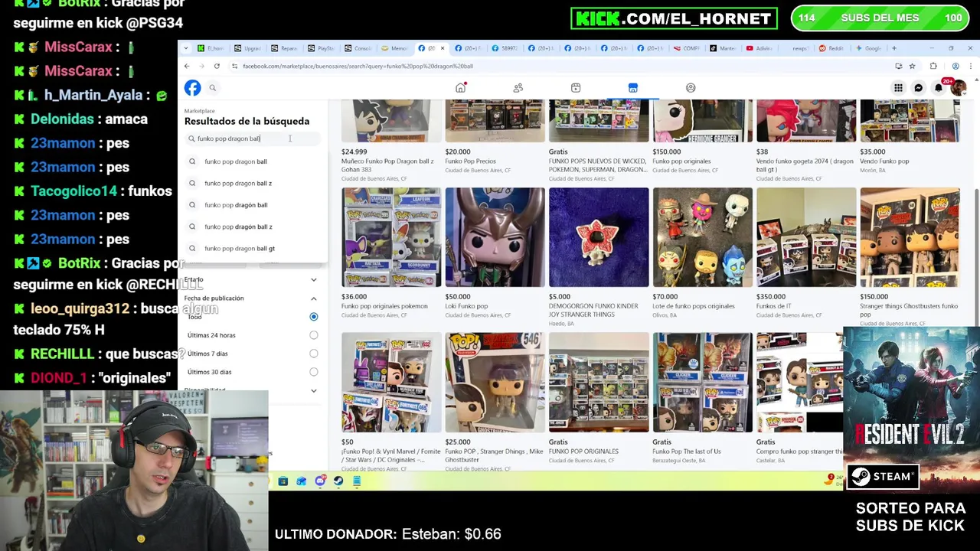Open the Friends icon in Facebook nav
The width and height of the screenshot is (980, 551).
518,88
